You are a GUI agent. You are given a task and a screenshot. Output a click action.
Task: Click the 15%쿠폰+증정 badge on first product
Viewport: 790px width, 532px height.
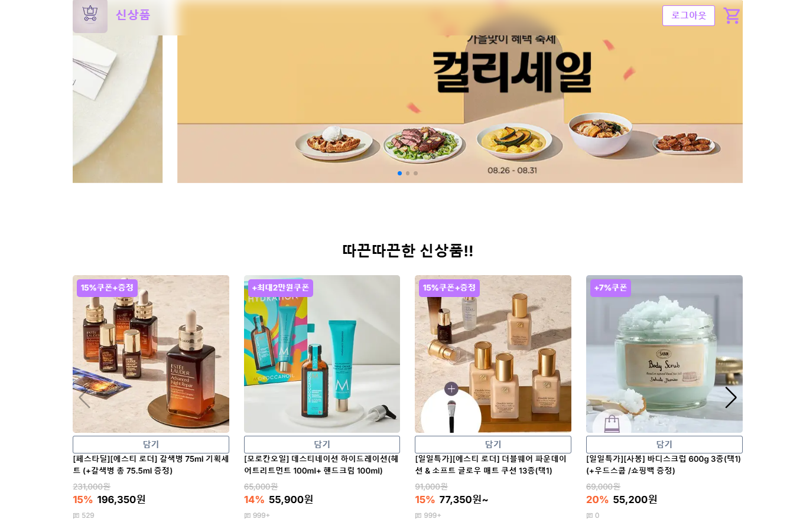(107, 288)
